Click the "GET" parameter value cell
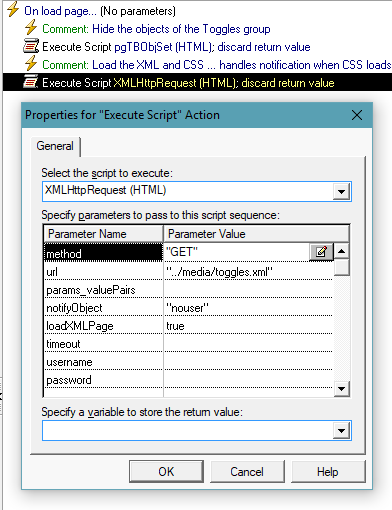Viewport: 392px width, 510px height. 237,252
